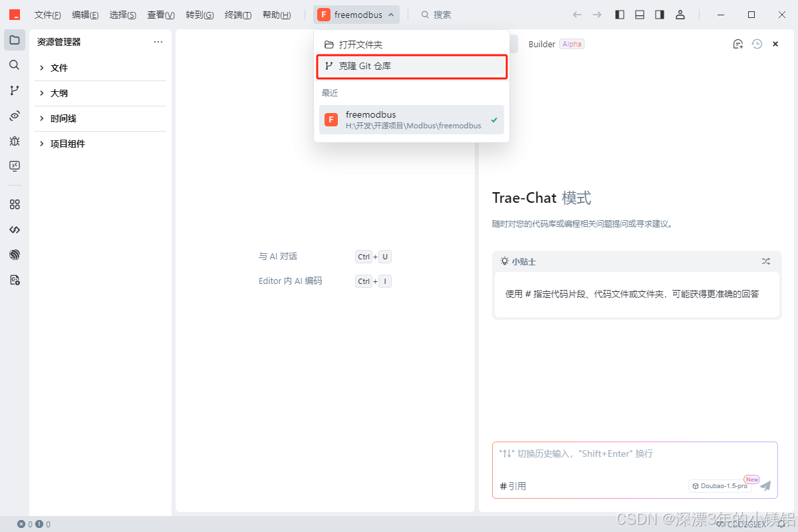Click the Trae logo in title bar
The image size is (798, 532).
[x=14, y=15]
